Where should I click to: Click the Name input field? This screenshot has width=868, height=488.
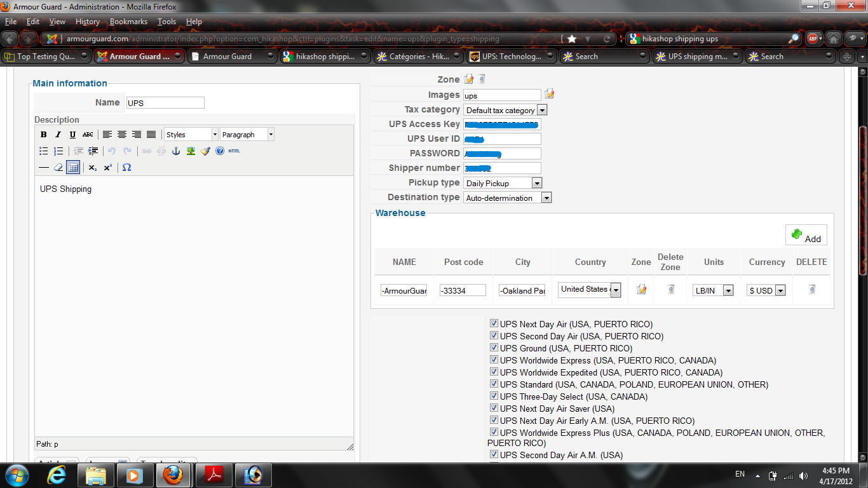165,103
